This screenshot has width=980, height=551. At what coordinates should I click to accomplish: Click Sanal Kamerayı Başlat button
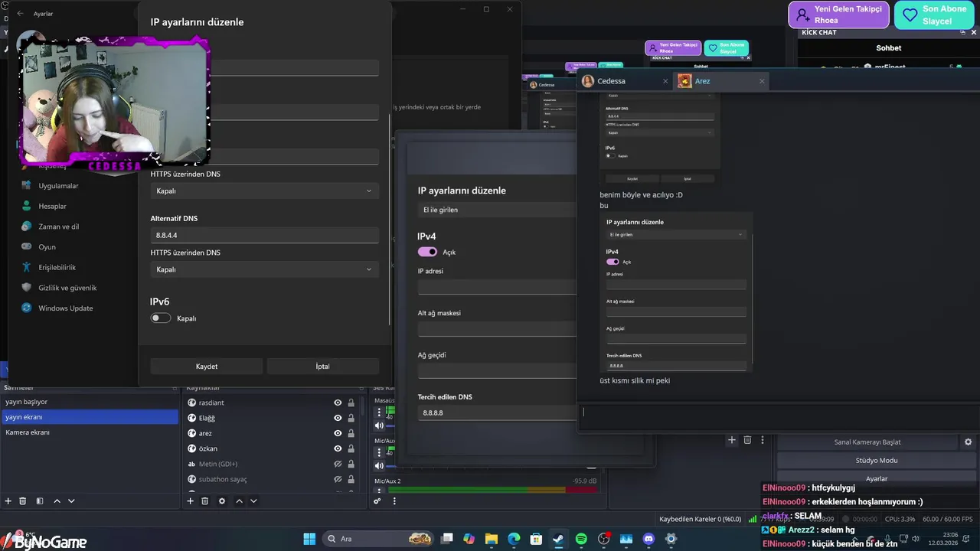click(867, 442)
